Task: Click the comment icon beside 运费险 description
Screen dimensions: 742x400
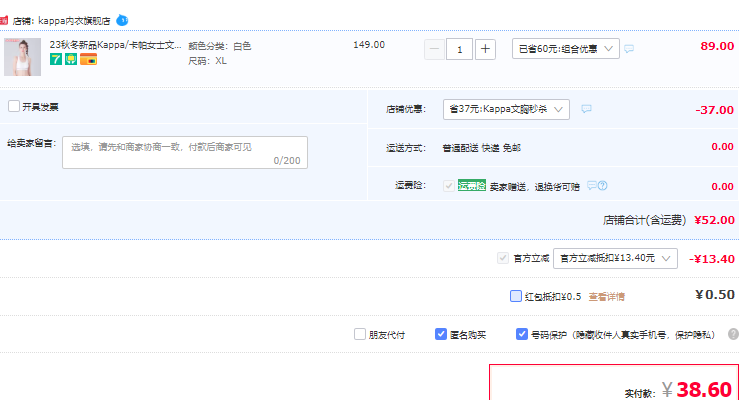Action: click(x=592, y=185)
